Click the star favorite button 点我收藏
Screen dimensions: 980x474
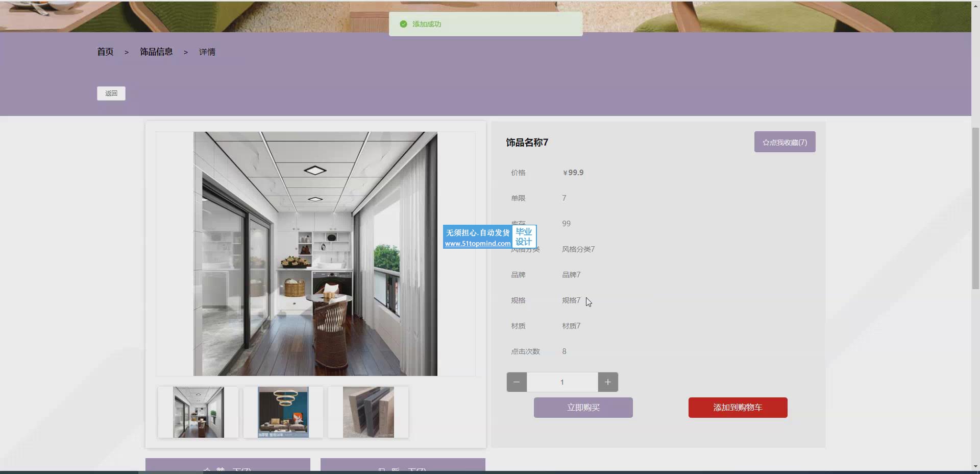pyautogui.click(x=785, y=142)
